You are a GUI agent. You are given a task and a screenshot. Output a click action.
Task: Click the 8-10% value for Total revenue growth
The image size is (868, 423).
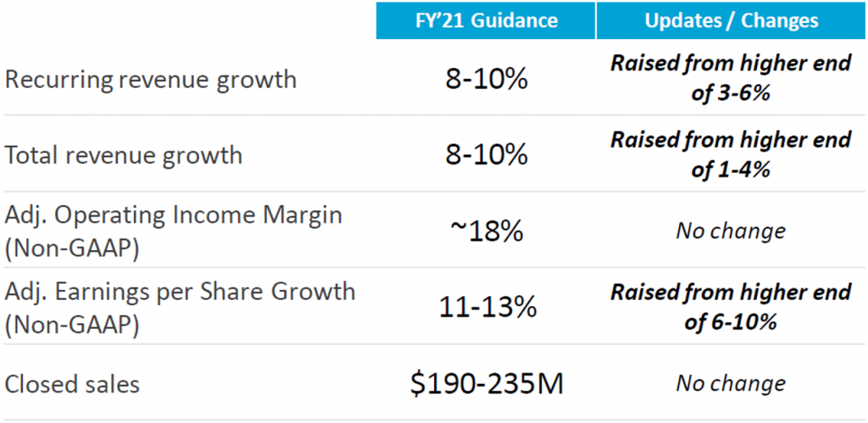click(x=486, y=155)
